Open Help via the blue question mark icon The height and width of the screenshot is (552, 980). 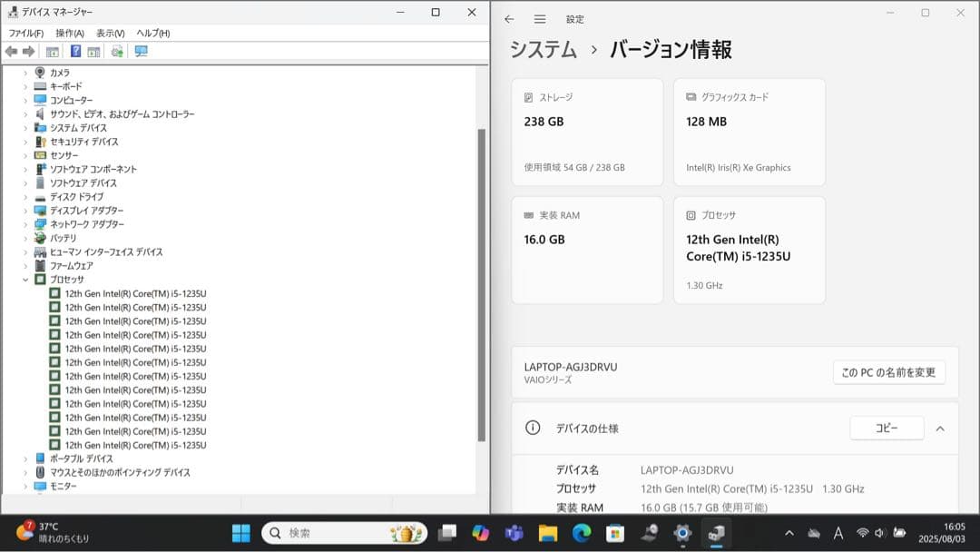(75, 51)
